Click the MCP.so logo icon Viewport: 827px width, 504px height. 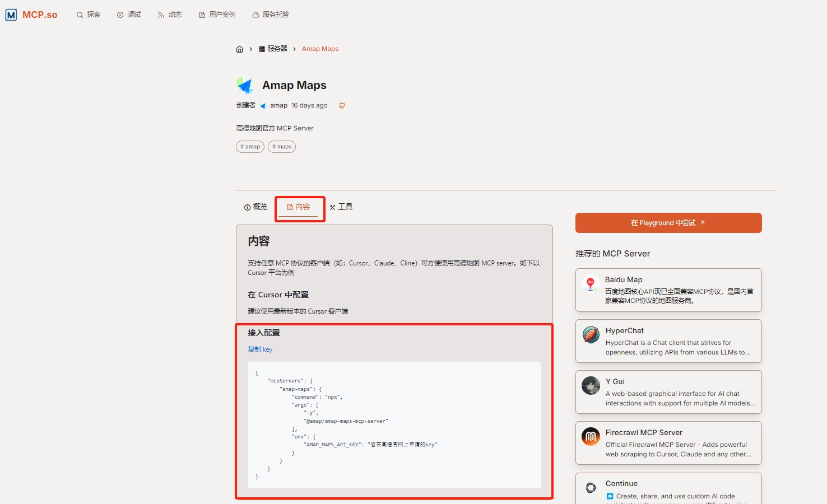pos(11,15)
